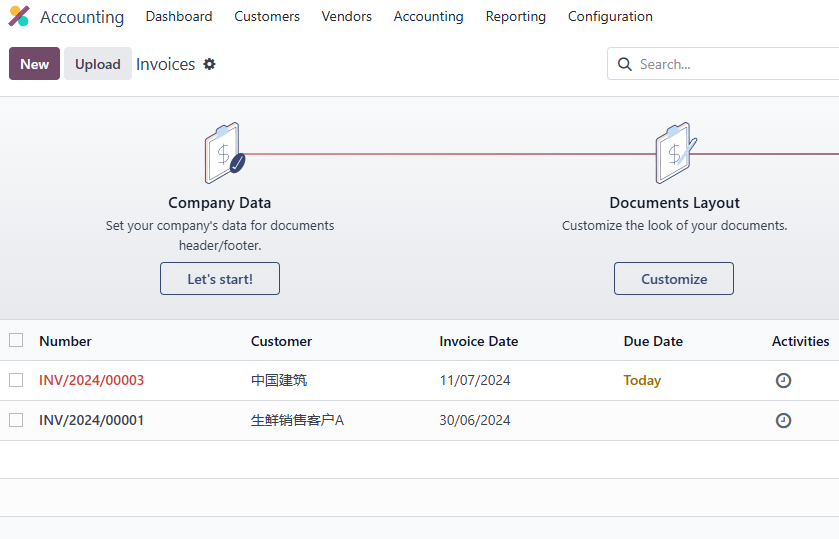Sort by the Number column header

pyautogui.click(x=65, y=341)
